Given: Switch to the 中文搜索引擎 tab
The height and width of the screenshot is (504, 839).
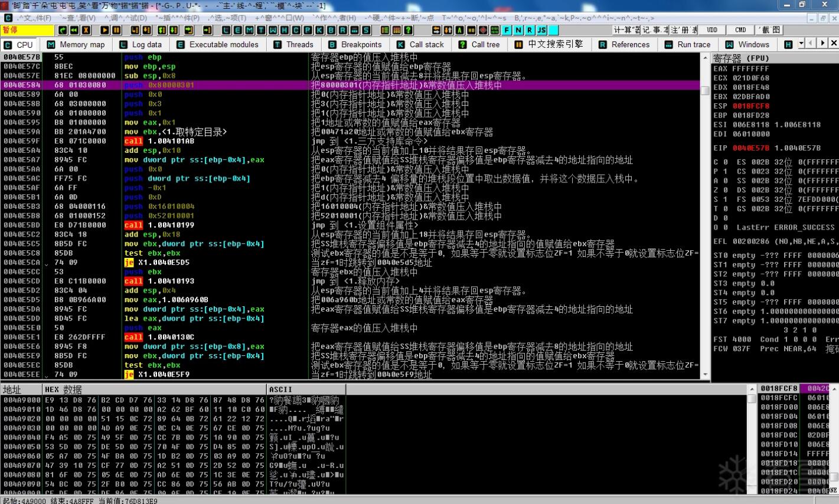Looking at the screenshot, I should tap(549, 44).
